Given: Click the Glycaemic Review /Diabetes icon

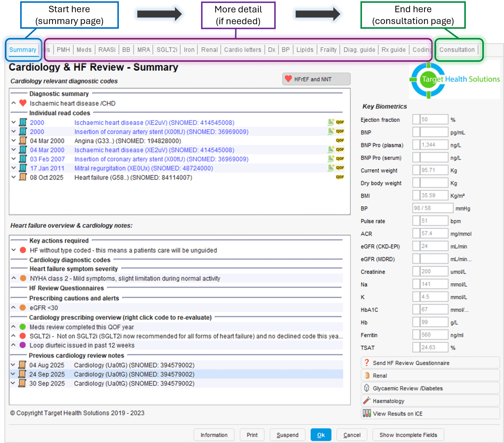Looking at the screenshot, I should pyautogui.click(x=366, y=388).
